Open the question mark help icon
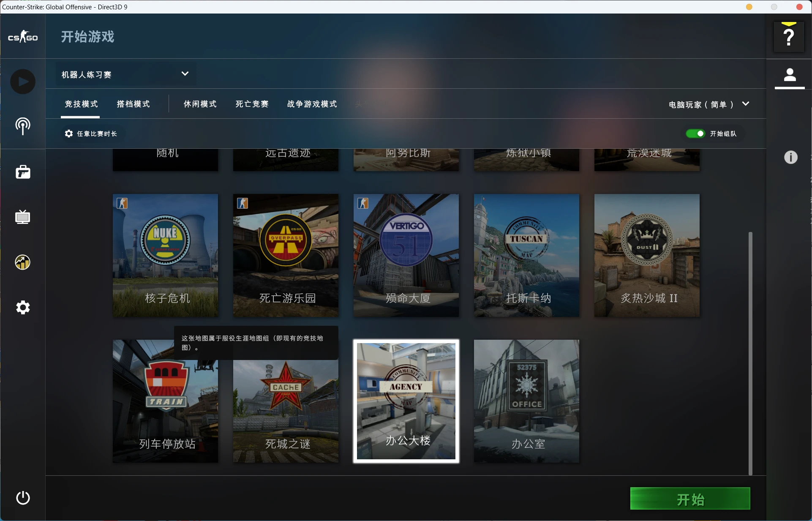The height and width of the screenshot is (521, 812). (x=789, y=37)
